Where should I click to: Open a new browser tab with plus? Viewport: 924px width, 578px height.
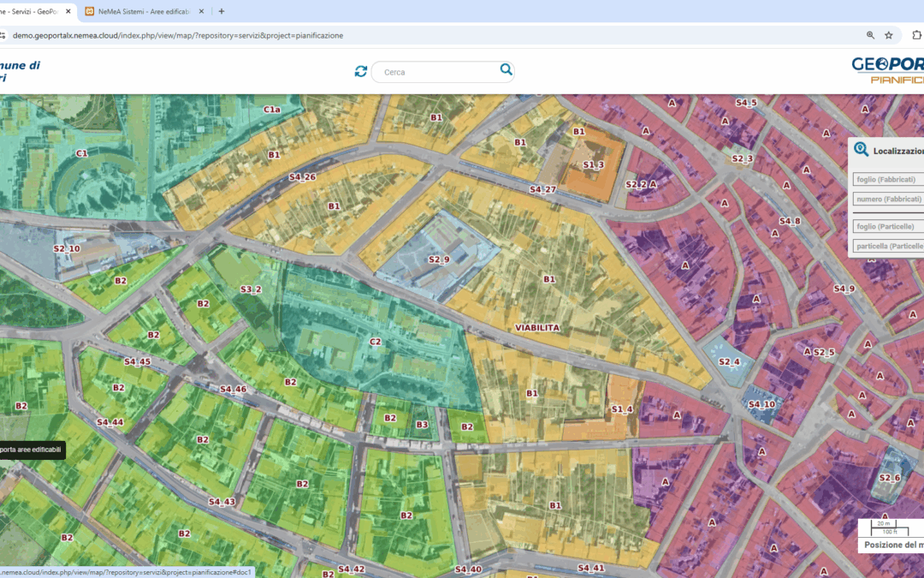[222, 11]
